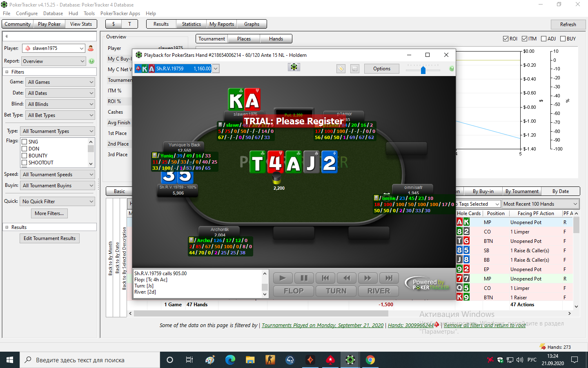Open the Hud menu
Viewport: 588px width, 368px height.
(x=73, y=13)
